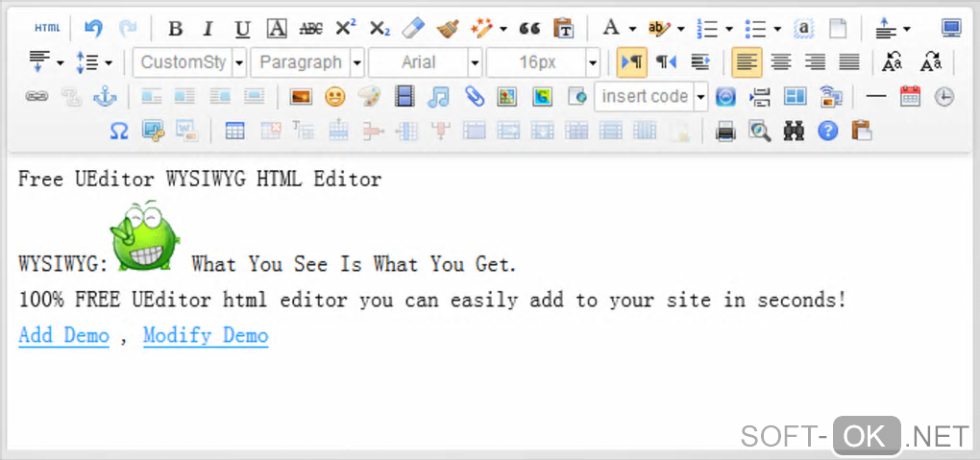Open the Modify Demo link
Viewport: 980px width, 460px height.
206,335
